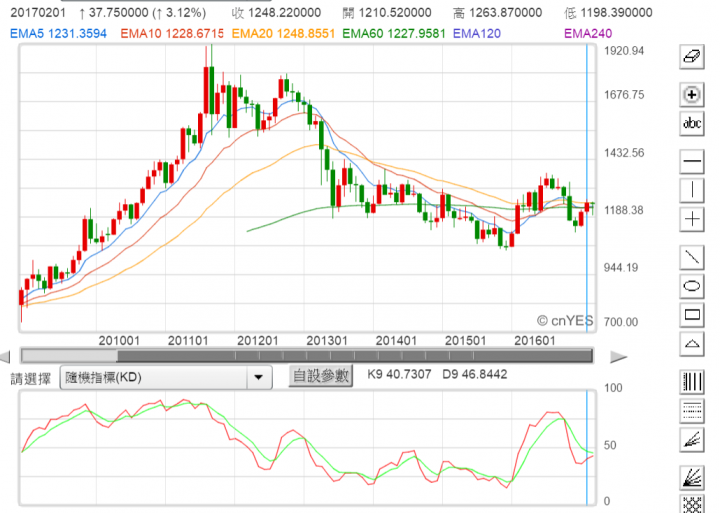
Task: Select the dotted horizontal lines tool
Action: click(x=691, y=409)
